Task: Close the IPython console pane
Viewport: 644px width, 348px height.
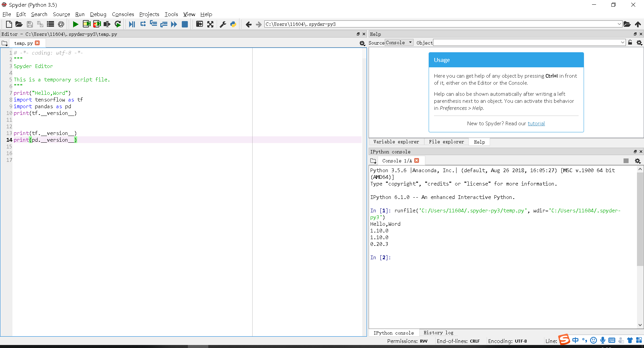Action: 641,152
